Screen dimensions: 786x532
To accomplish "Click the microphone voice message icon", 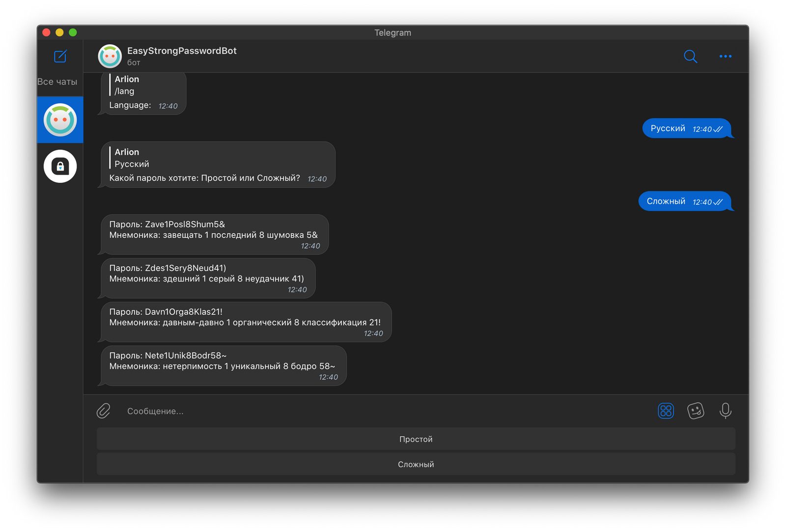I will coord(725,411).
